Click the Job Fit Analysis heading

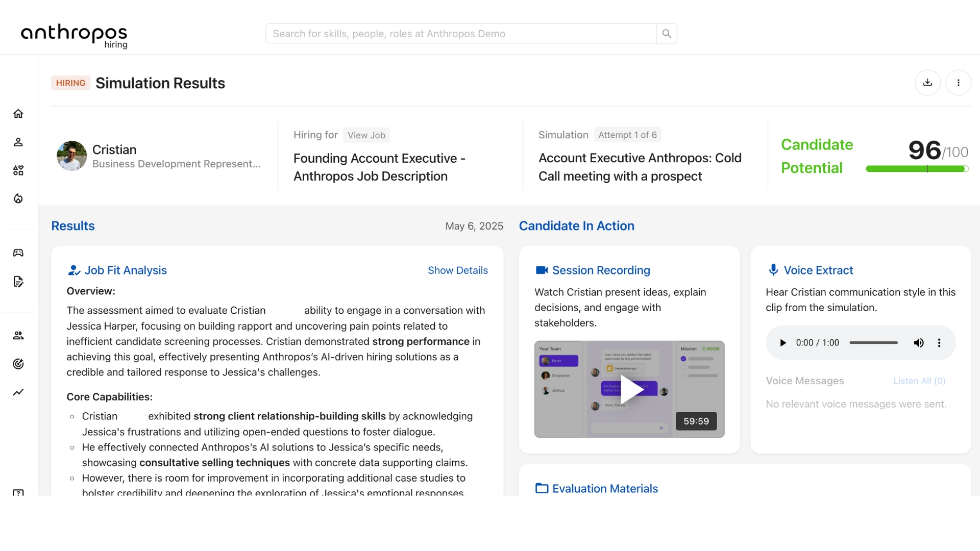126,270
